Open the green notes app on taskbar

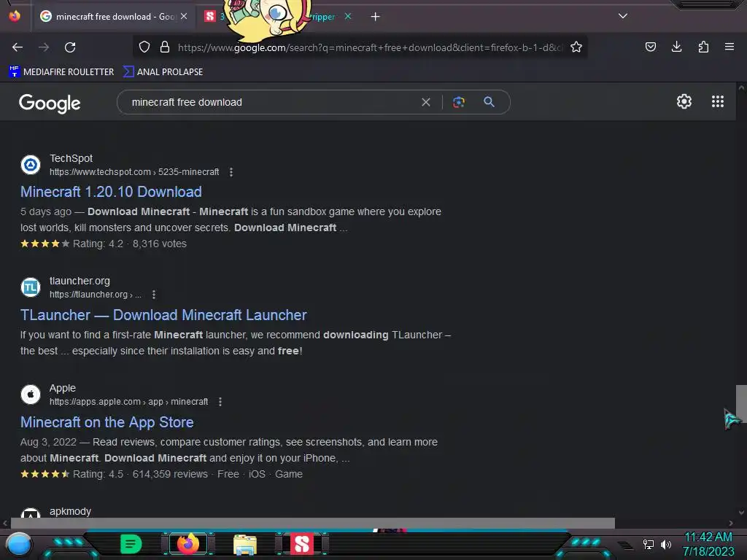point(131,544)
